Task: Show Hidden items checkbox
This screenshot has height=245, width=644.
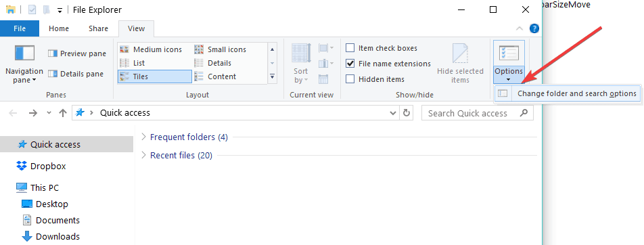Action: (x=375, y=79)
